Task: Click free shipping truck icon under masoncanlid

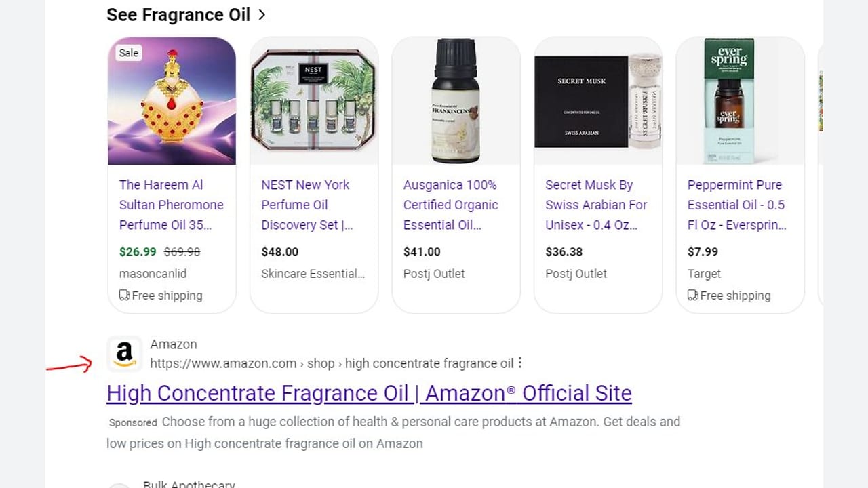Action: coord(124,296)
